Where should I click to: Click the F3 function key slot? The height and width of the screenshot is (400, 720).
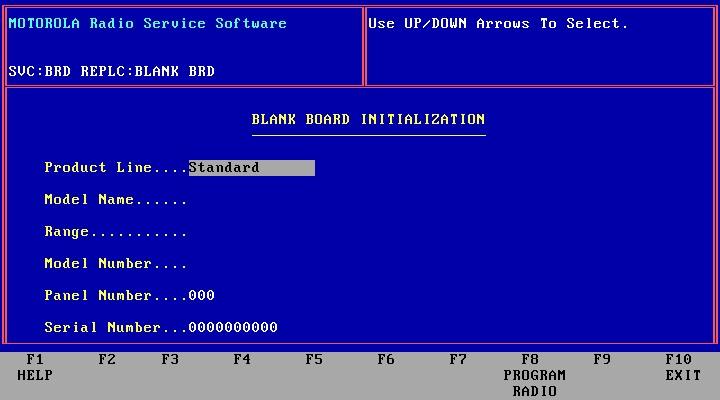pyautogui.click(x=170, y=359)
